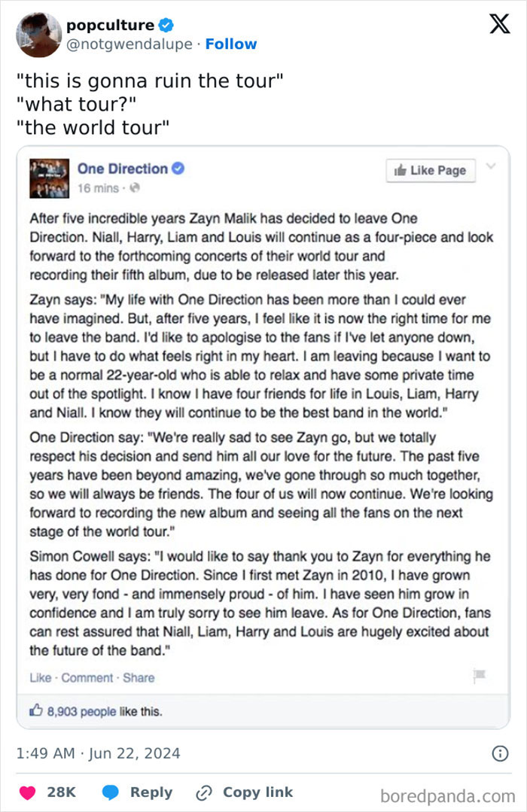
Task: Toggle the heart like on the tweet
Action: click(28, 792)
